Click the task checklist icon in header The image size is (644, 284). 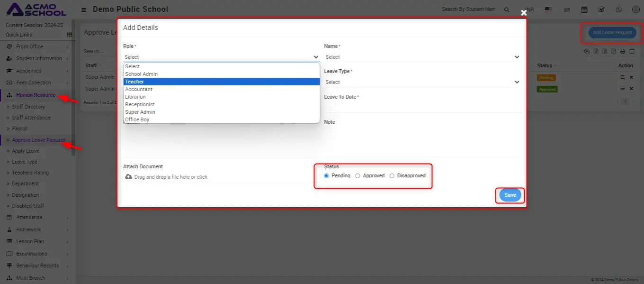601,9
